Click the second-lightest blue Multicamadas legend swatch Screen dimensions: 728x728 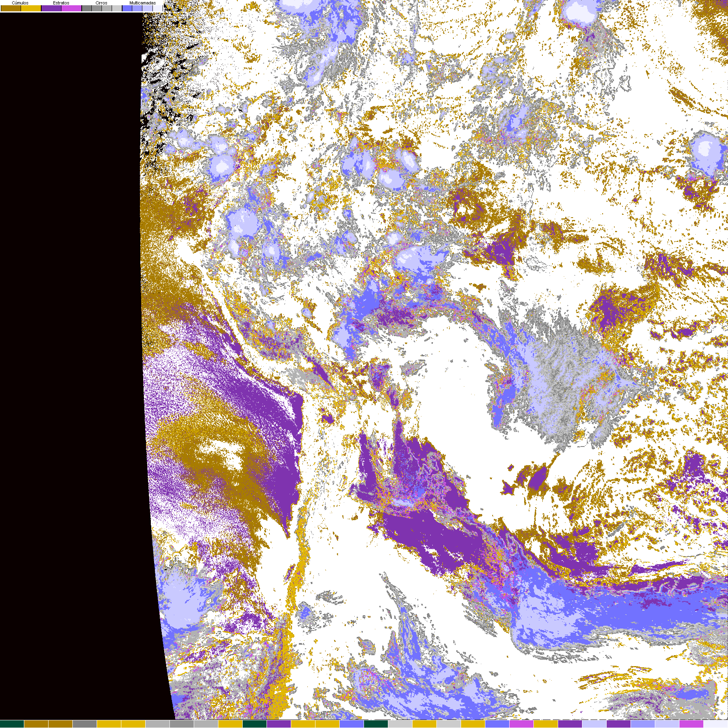pos(148,8)
